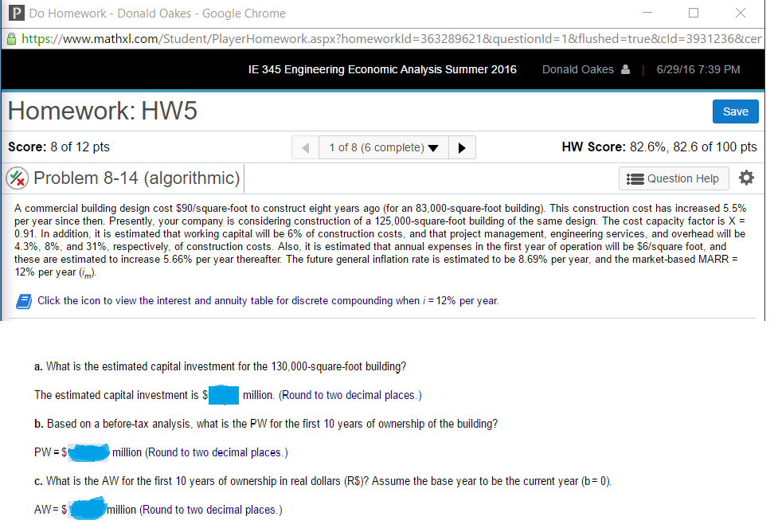Click the PW answer field in part b

click(88, 451)
